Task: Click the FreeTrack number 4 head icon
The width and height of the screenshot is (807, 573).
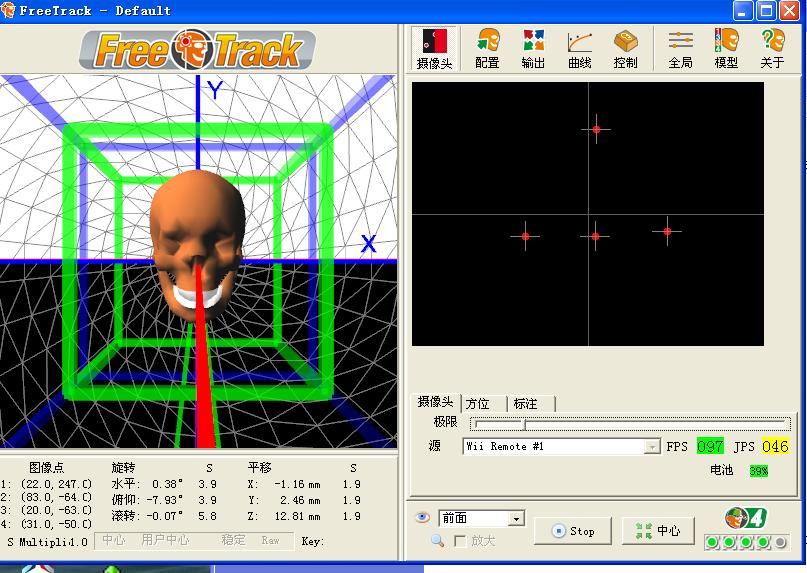Action: (x=746, y=518)
